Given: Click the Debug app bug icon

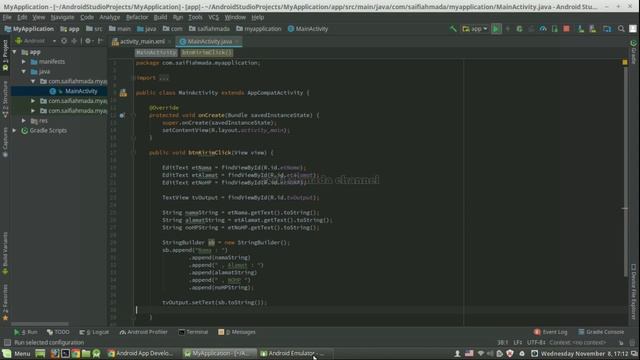Looking at the screenshot, I should 519,29.
